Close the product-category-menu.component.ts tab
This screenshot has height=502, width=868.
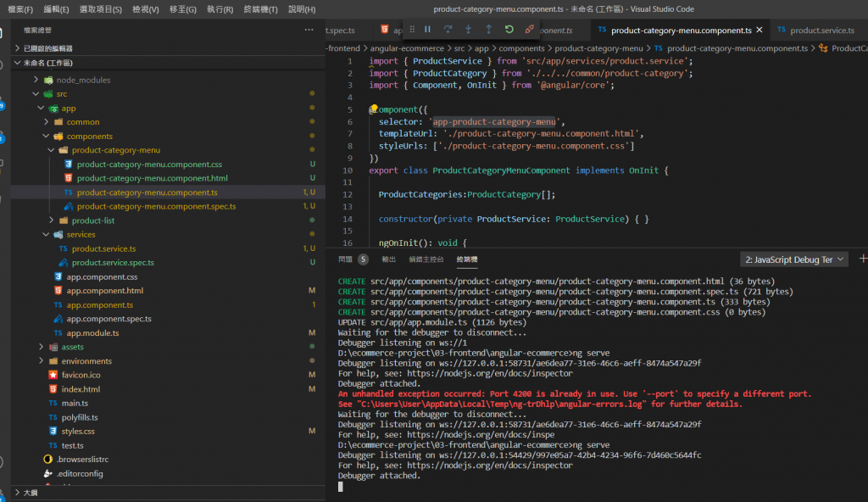(x=759, y=31)
